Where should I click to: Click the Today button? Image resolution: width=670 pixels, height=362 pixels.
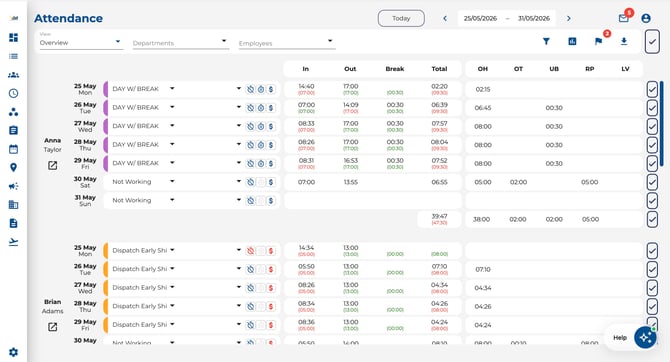point(401,18)
